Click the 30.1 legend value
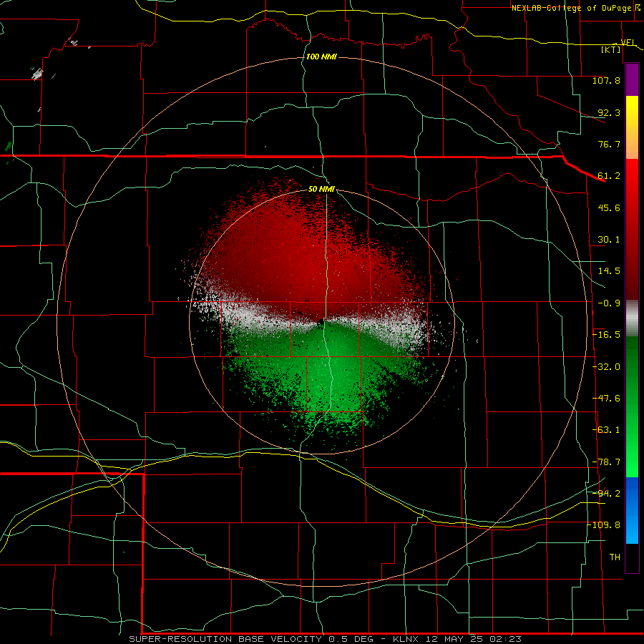The width and height of the screenshot is (644, 644). click(x=609, y=240)
